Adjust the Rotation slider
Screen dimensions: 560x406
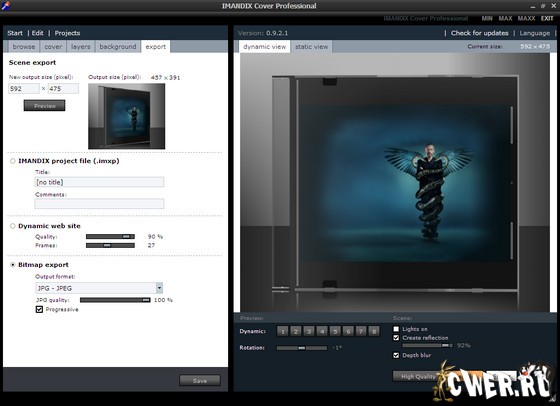point(302,348)
